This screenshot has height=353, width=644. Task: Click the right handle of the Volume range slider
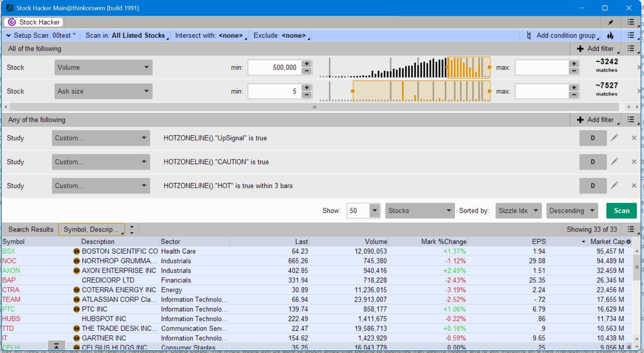click(x=489, y=67)
